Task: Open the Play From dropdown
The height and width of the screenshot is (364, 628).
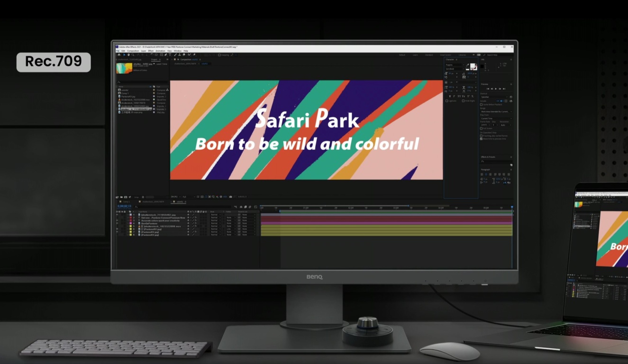Action: pyautogui.click(x=496, y=118)
